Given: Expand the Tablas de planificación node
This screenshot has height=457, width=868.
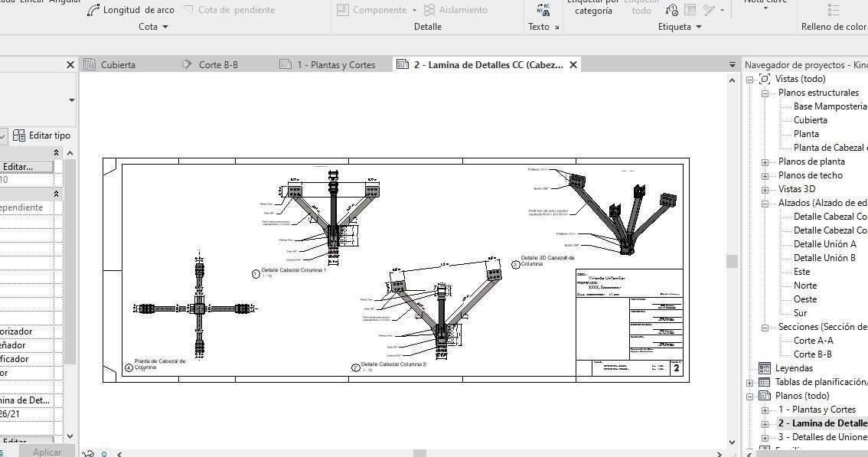Looking at the screenshot, I should click(x=749, y=383).
